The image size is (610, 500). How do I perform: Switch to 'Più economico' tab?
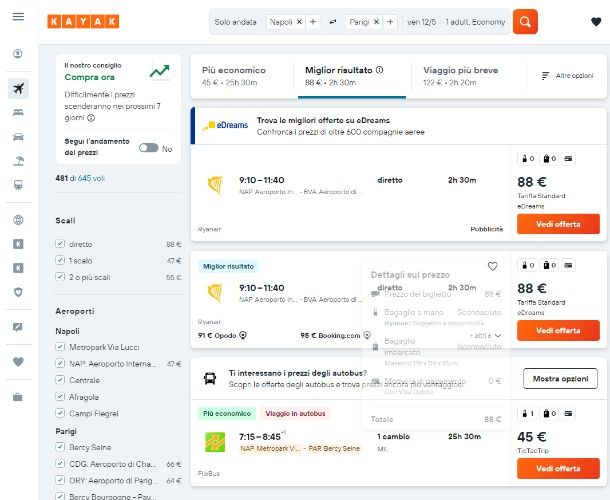pos(242,76)
